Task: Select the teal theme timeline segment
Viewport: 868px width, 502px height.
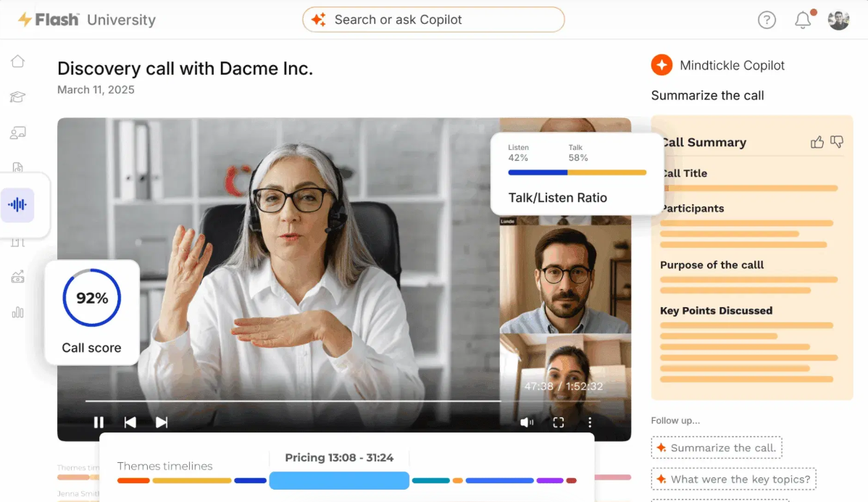Action: [430, 480]
